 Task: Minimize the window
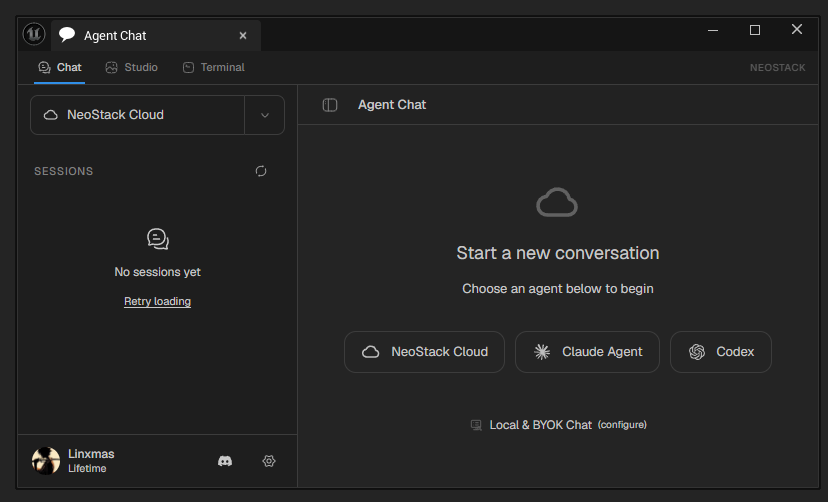click(x=713, y=30)
